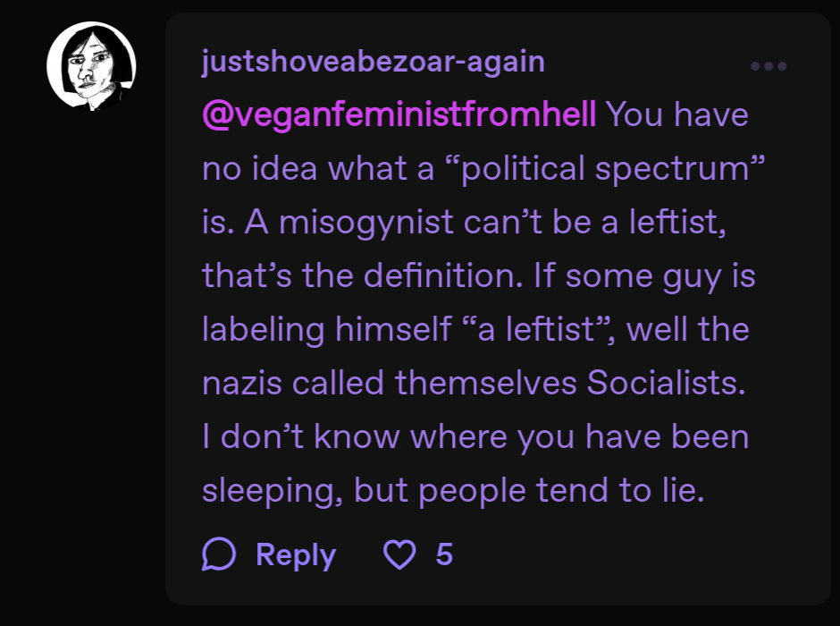Image resolution: width=840 pixels, height=626 pixels.
Task: Click the word "misogynist" in the comment
Action: 366,223
